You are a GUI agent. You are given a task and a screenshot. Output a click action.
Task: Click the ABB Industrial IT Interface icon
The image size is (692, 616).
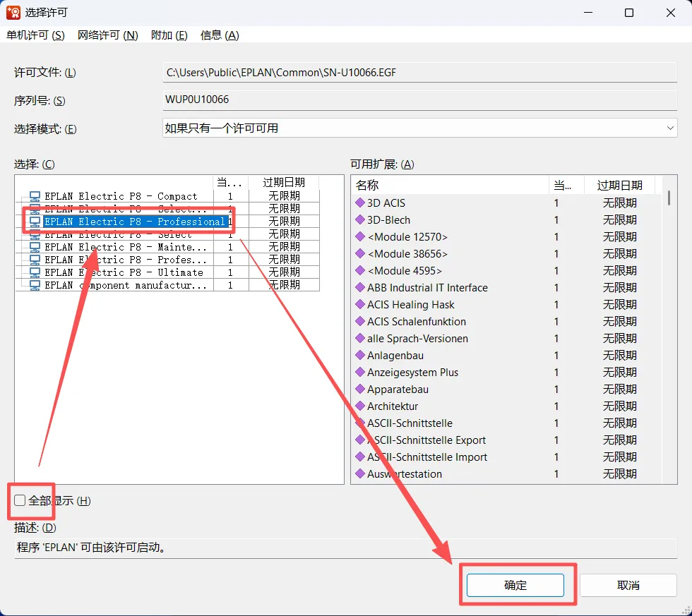(360, 287)
